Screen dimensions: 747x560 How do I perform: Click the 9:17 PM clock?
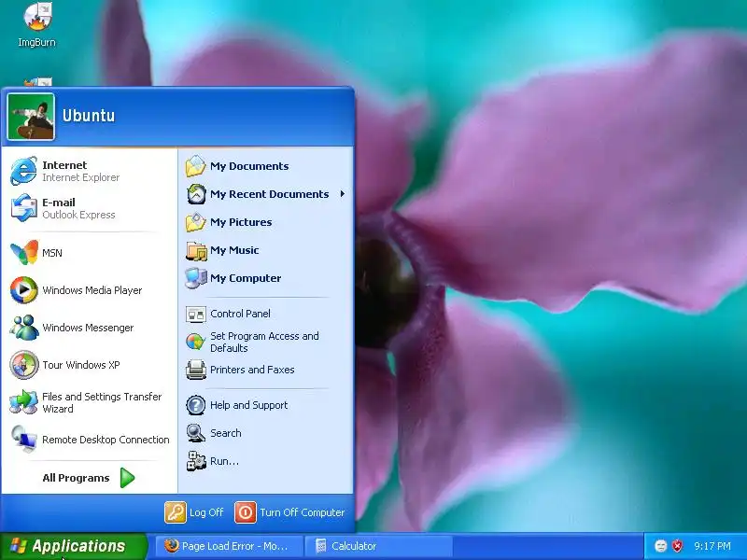(x=712, y=546)
